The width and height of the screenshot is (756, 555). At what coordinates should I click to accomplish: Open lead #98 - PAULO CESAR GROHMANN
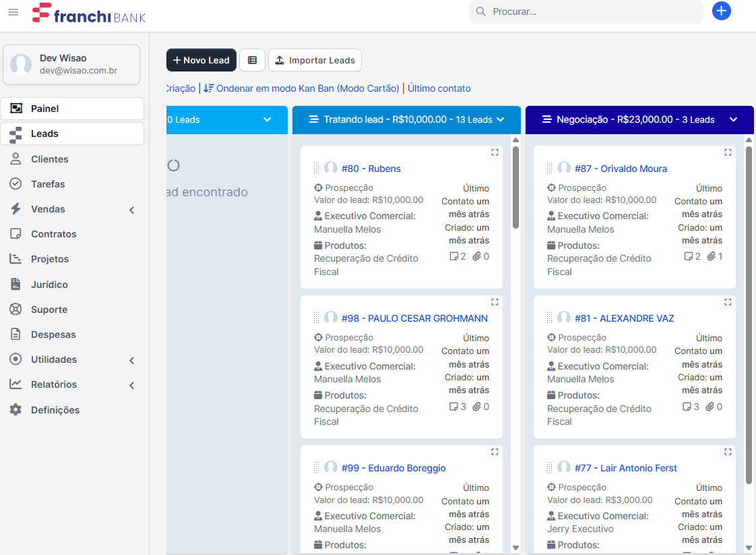click(414, 318)
